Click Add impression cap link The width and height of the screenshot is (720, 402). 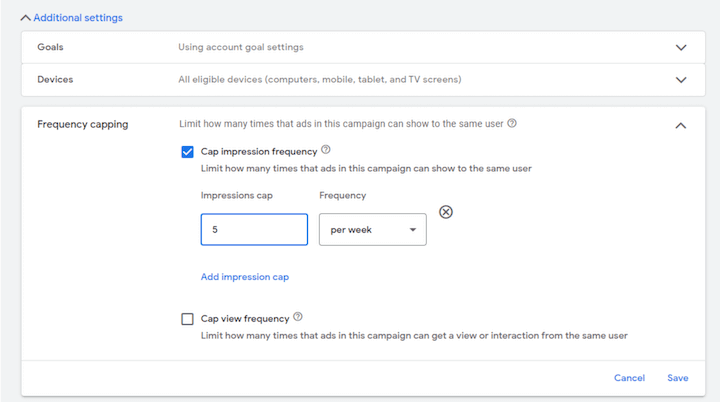click(x=245, y=277)
